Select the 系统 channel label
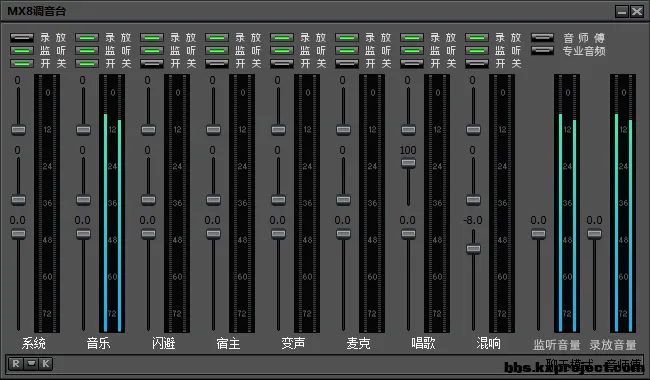The width and height of the screenshot is (650, 380). coord(34,344)
